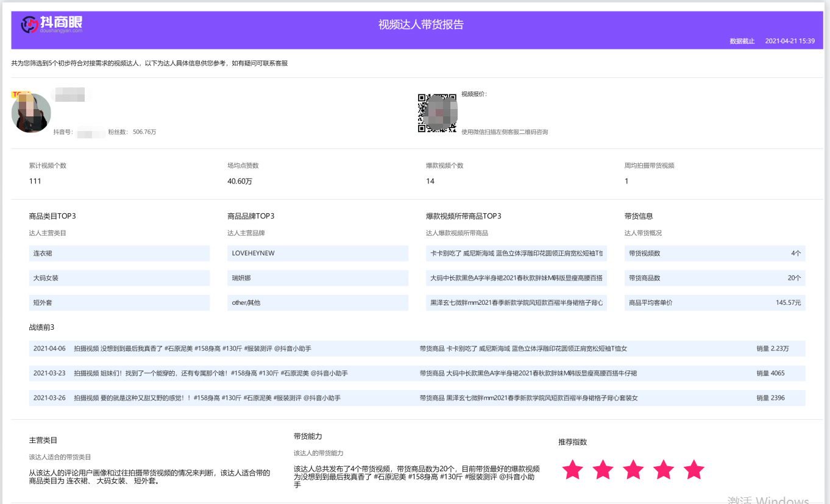The width and height of the screenshot is (830, 504).
Task: Click the second pink recommendation star
Action: 603,470
